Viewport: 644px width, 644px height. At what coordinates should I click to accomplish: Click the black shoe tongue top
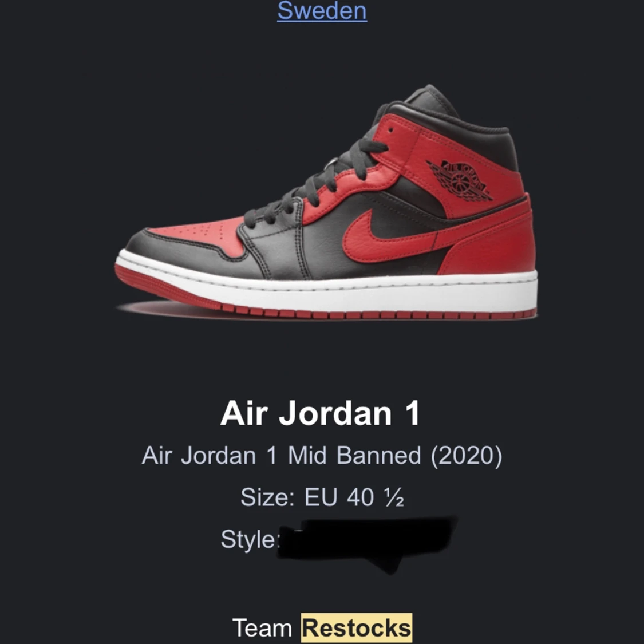tap(431, 100)
